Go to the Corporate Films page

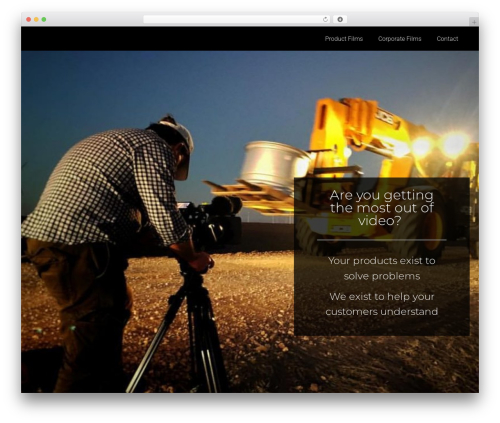click(399, 39)
